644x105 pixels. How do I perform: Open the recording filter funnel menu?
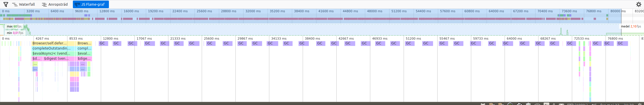6,4
